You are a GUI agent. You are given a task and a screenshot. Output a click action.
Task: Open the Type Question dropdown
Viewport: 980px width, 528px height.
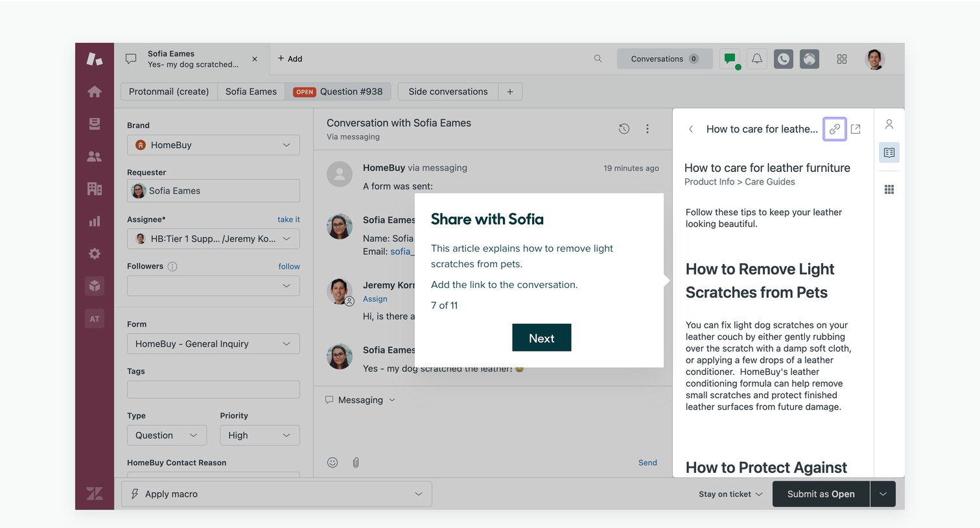pyautogui.click(x=167, y=435)
